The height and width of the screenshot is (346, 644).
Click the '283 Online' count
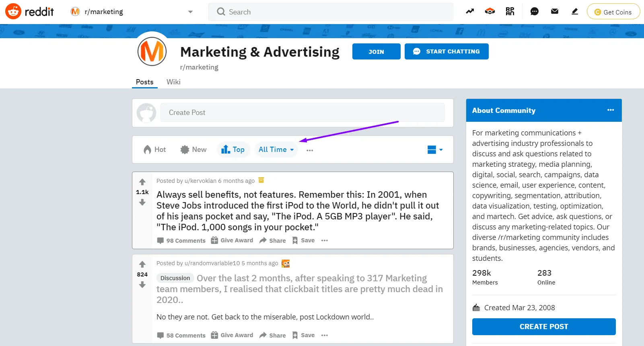pyautogui.click(x=546, y=277)
